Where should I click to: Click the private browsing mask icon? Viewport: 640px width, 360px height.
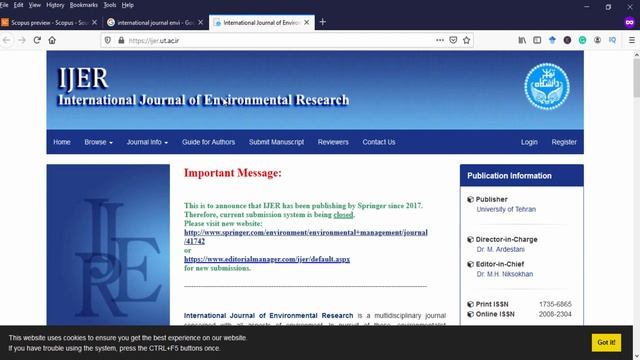629,22
